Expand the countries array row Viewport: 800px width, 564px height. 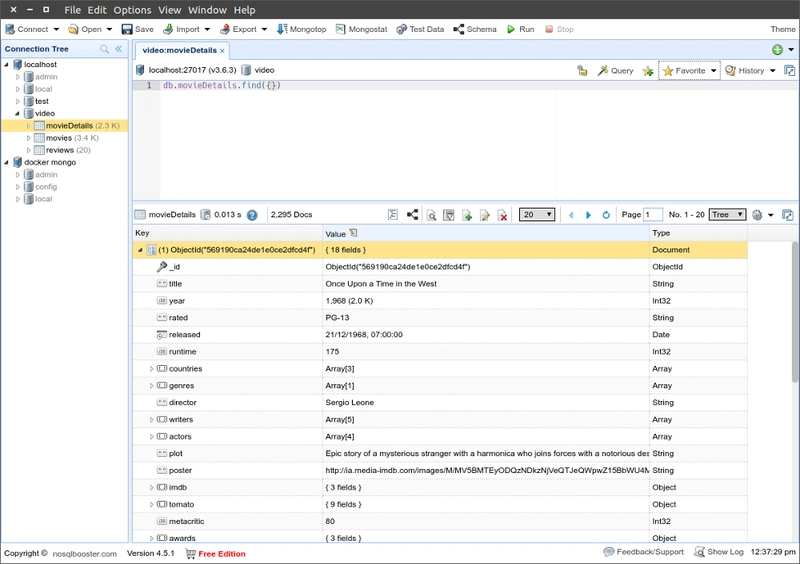pyautogui.click(x=152, y=369)
